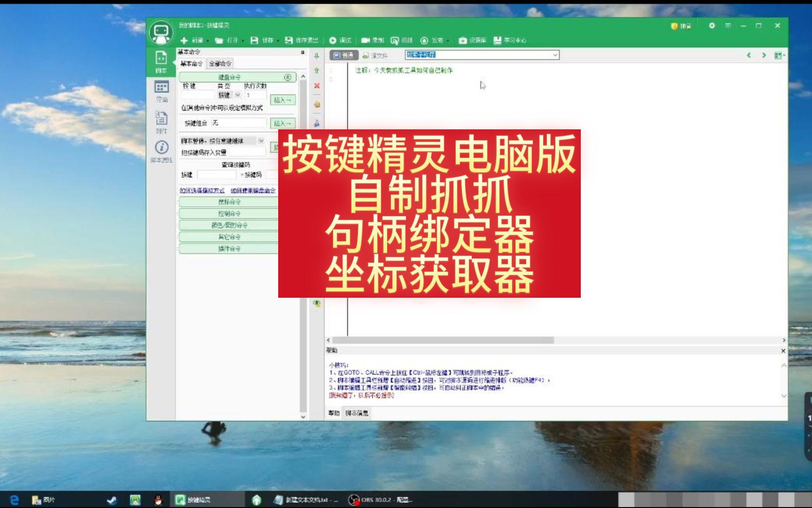Click the 按键 key input field under 键盘命令

198,95
